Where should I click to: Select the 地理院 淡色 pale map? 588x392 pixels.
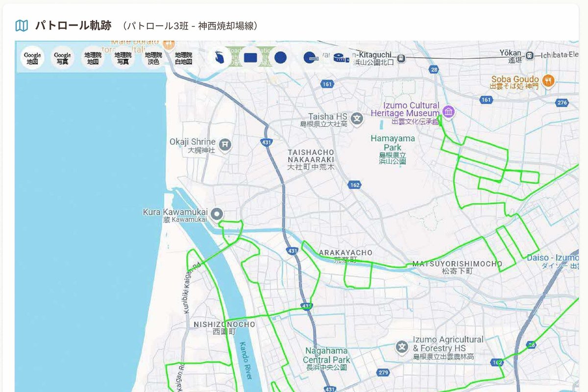pos(153,58)
